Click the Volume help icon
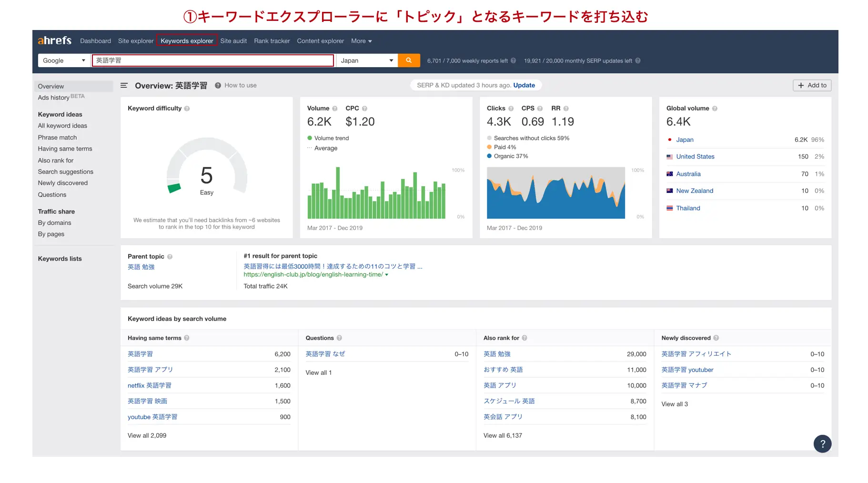The width and height of the screenshot is (868, 483). [x=334, y=109]
